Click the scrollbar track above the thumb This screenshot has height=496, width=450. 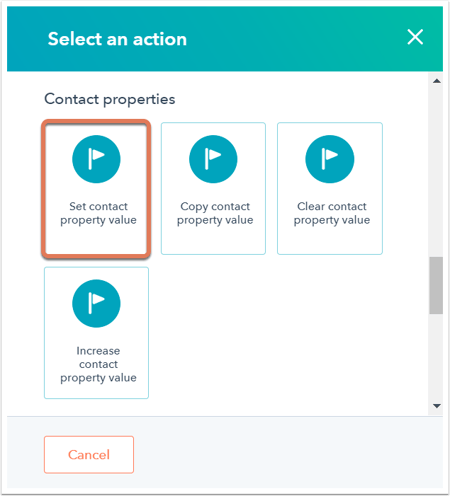pos(436,172)
